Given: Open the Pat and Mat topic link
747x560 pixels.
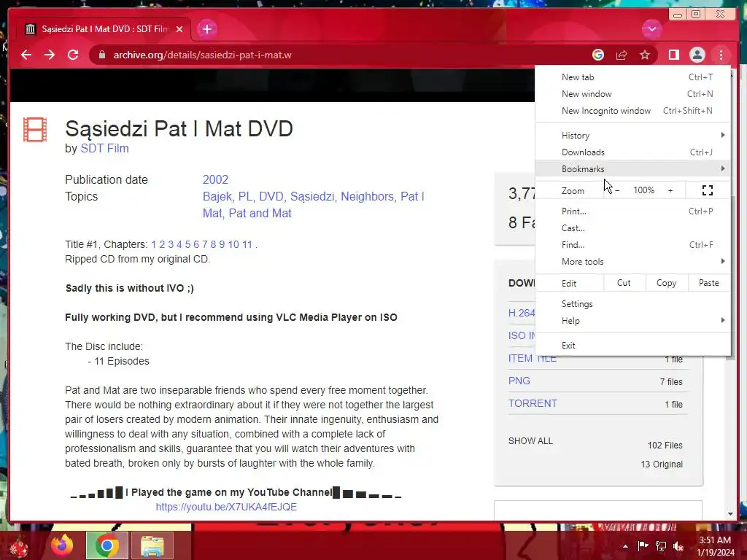Looking at the screenshot, I should pos(260,214).
